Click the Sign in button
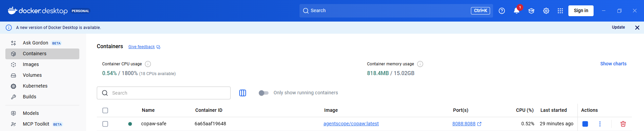The width and height of the screenshot is (644, 131). pyautogui.click(x=581, y=11)
